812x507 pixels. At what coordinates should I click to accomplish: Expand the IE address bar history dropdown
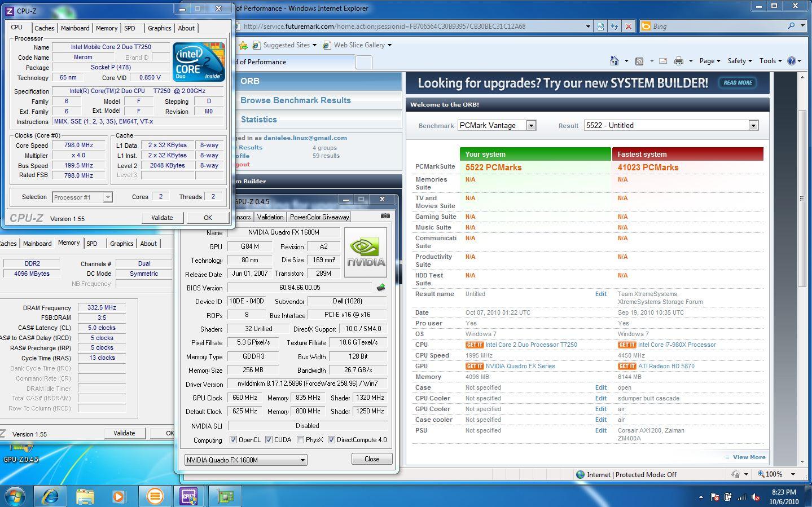click(587, 27)
